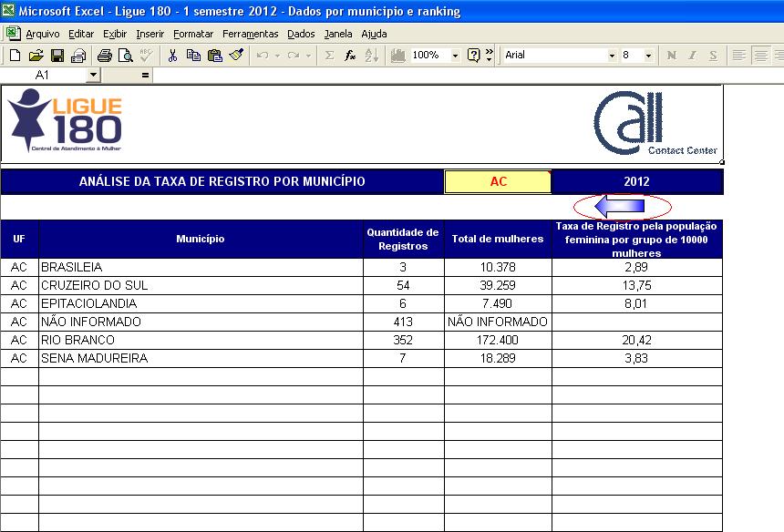Image resolution: width=784 pixels, height=532 pixels.
Task: Expand the Arial font name dropdown
Action: pyautogui.click(x=612, y=56)
